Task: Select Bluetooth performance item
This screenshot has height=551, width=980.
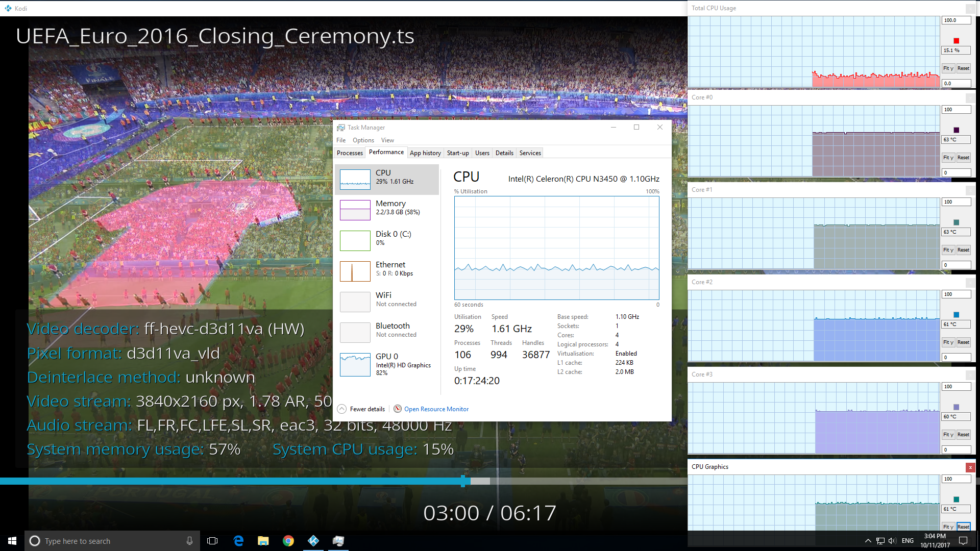Action: tap(387, 333)
